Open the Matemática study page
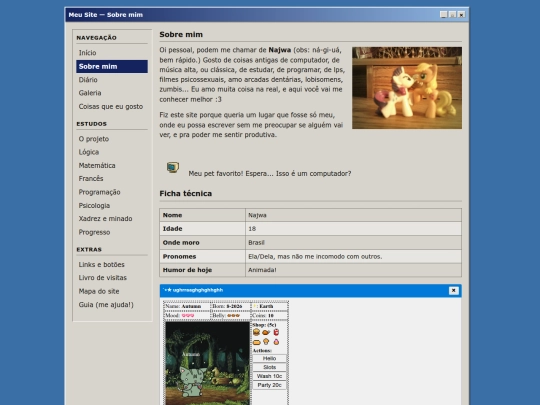The width and height of the screenshot is (540, 405). [112, 165]
